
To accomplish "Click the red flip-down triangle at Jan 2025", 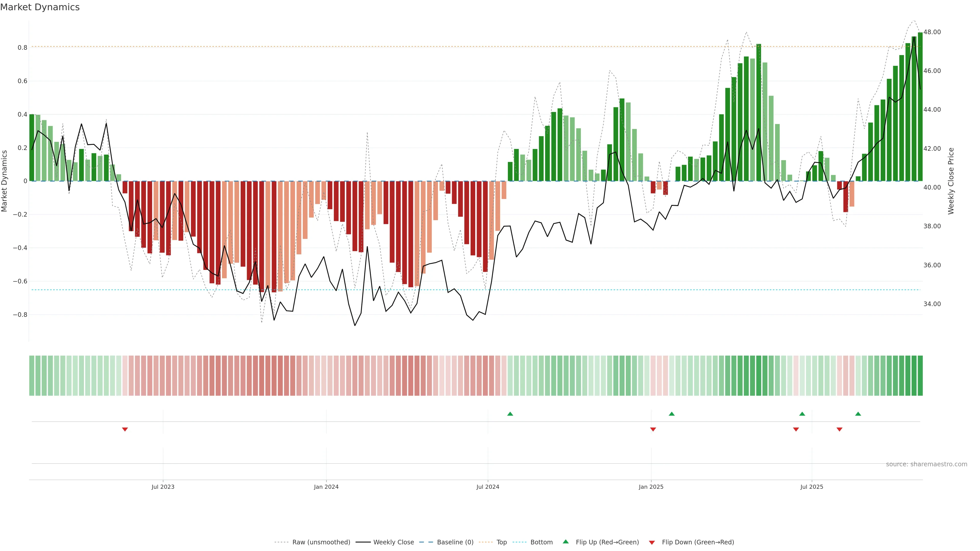I will (x=653, y=429).
